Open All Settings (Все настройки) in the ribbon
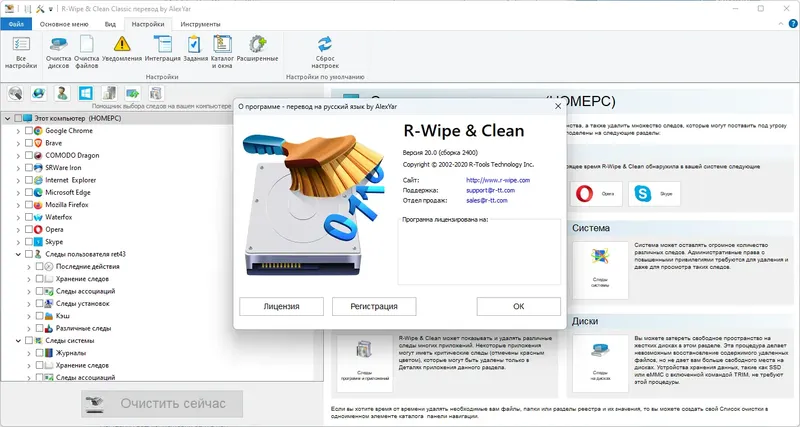The height and width of the screenshot is (427, 800). click(21, 52)
